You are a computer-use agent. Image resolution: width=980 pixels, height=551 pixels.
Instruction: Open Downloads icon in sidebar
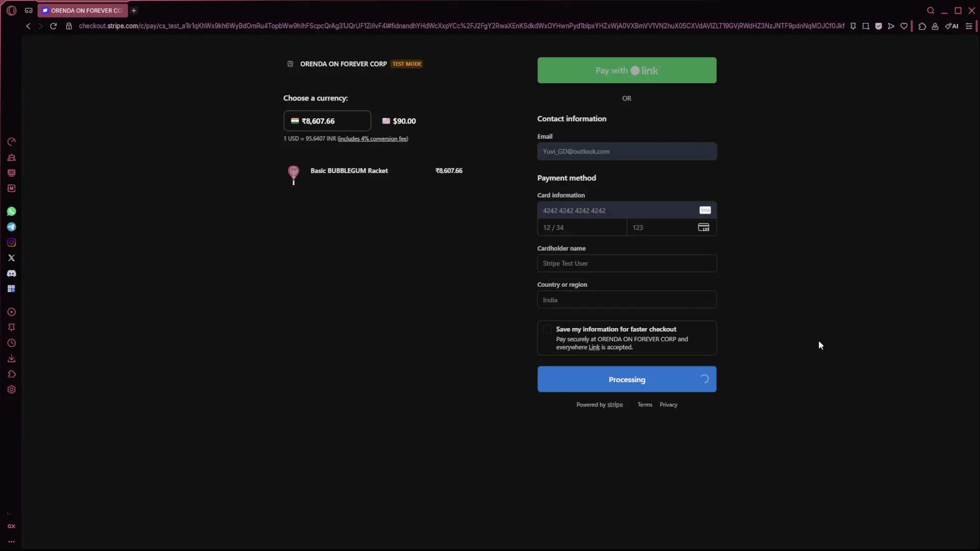(11, 359)
